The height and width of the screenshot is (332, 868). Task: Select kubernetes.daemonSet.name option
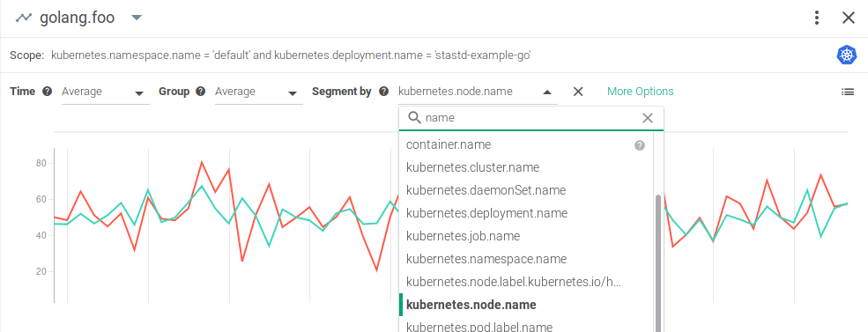click(526, 190)
